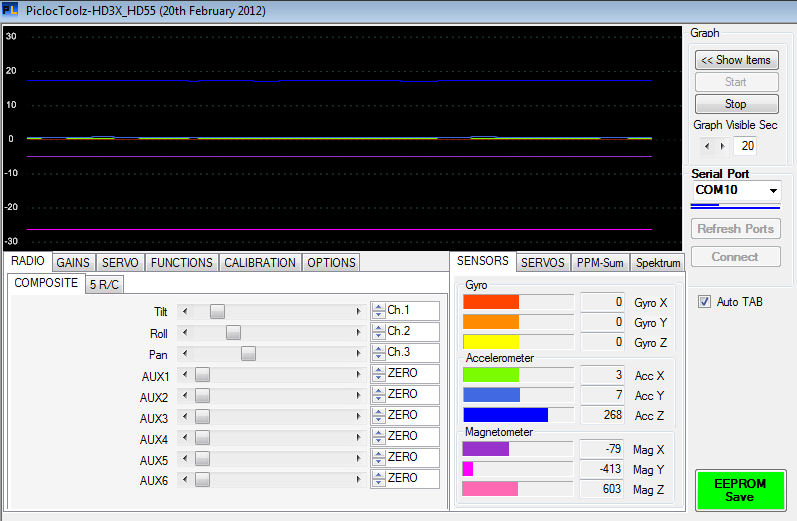
Task: Click right arrow of AUX1 slider
Action: click(358, 374)
